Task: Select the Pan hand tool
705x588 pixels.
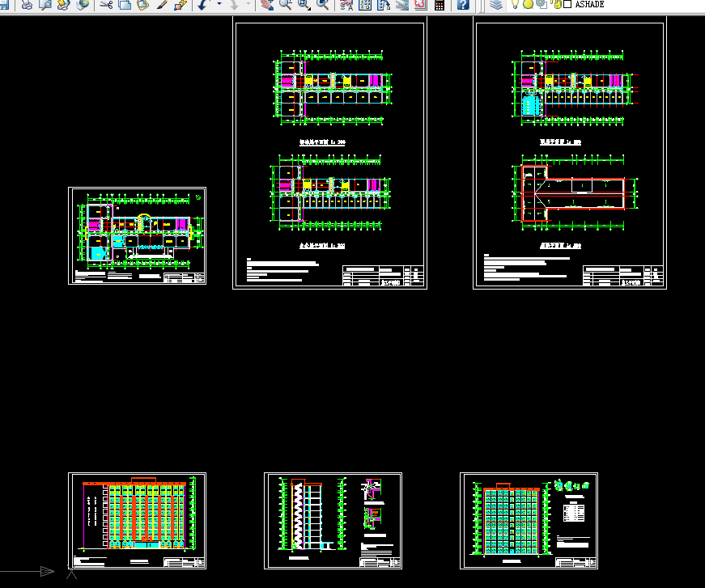Action: (x=267, y=5)
